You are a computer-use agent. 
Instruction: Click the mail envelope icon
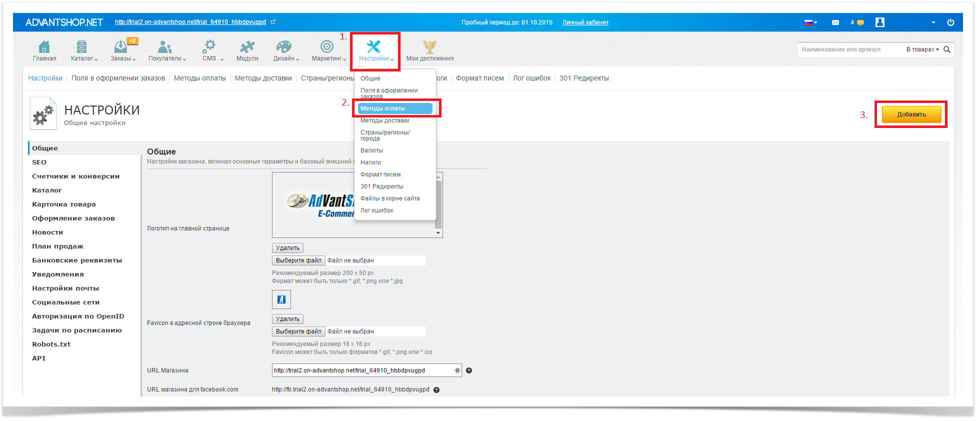click(x=835, y=22)
